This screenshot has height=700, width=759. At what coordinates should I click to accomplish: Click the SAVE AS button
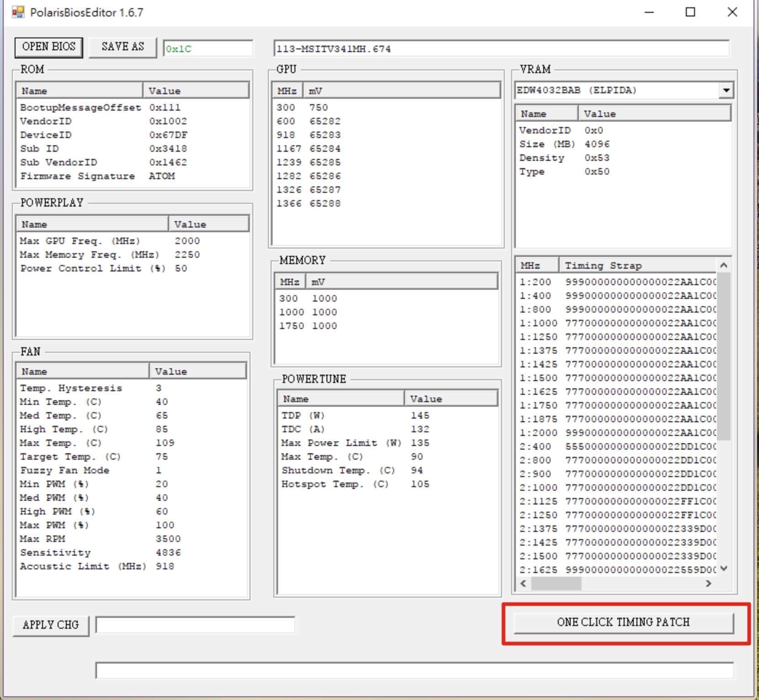click(x=123, y=47)
